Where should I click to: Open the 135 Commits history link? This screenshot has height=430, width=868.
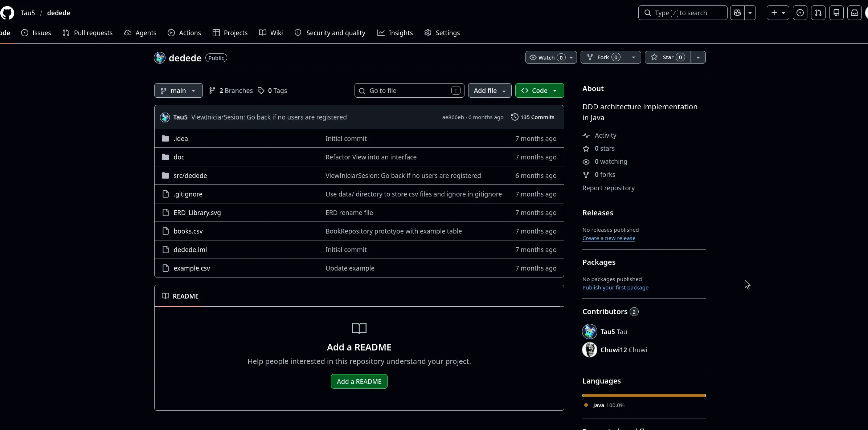533,117
